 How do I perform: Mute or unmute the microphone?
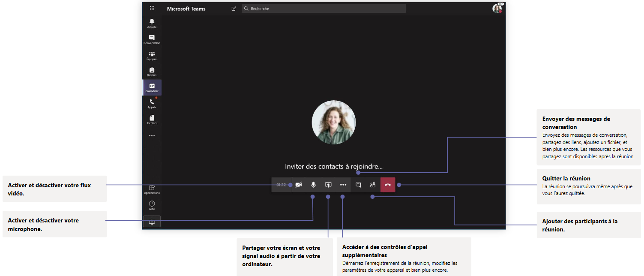(313, 185)
